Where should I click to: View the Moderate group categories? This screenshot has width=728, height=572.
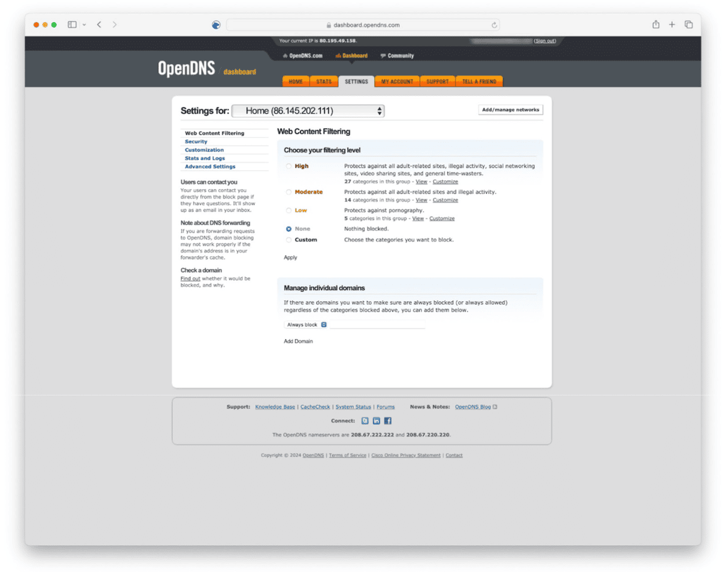click(421, 200)
